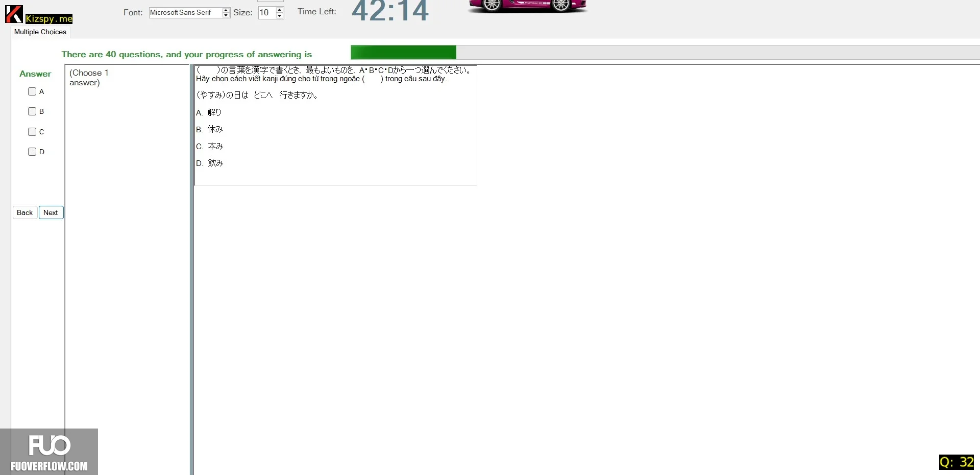This screenshot has height=475, width=980.
Task: Click the 'Time Left:' label
Action: [x=317, y=11]
